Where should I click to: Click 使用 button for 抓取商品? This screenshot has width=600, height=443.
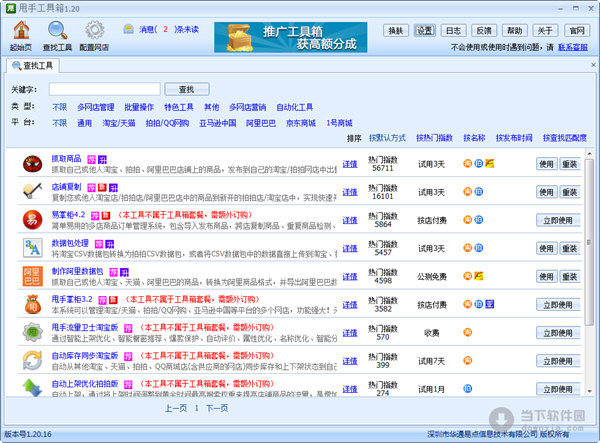pyautogui.click(x=546, y=164)
